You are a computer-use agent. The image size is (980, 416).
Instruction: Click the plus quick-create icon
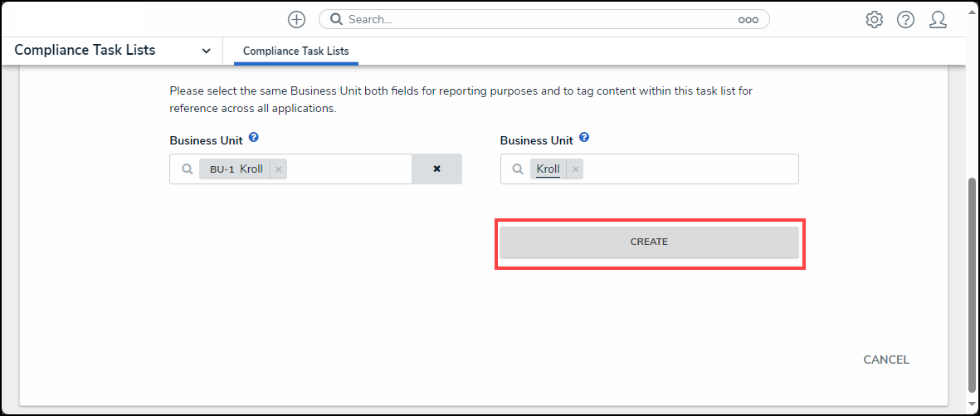point(296,19)
